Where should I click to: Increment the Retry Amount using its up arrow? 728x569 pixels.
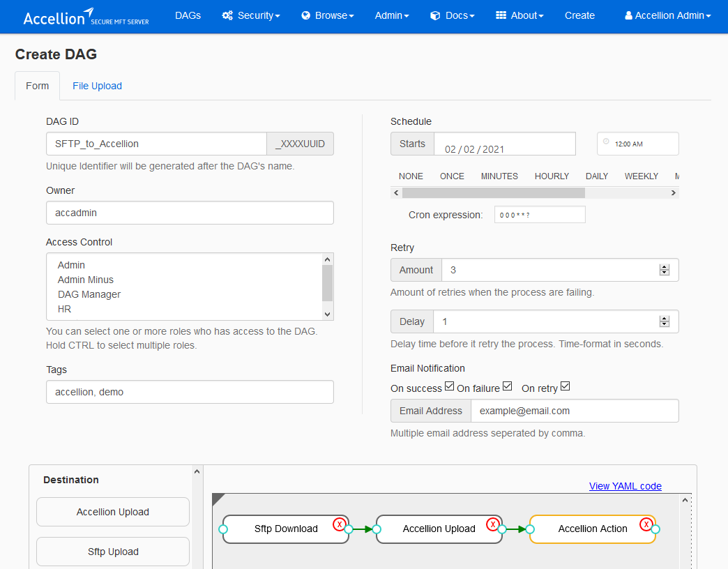pyautogui.click(x=664, y=266)
